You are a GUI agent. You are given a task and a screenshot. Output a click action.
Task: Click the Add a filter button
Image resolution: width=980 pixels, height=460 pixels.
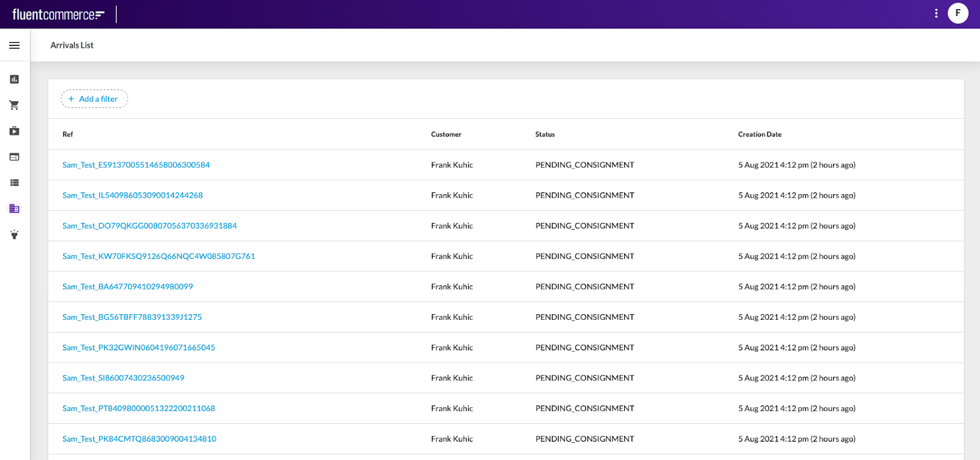[94, 99]
